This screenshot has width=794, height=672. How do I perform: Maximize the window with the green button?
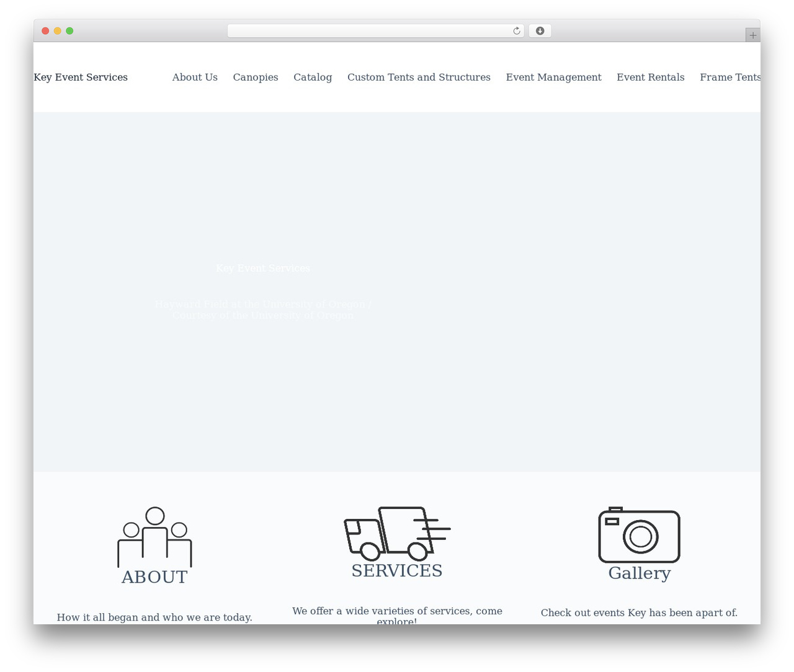[x=69, y=31]
